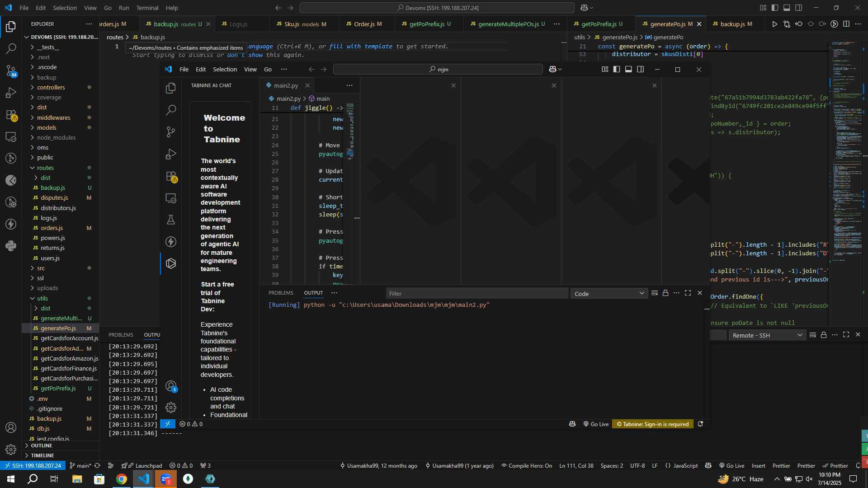The width and height of the screenshot is (868, 488).
Task: Open Run and Debug in main activity bar
Action: coord(11,93)
